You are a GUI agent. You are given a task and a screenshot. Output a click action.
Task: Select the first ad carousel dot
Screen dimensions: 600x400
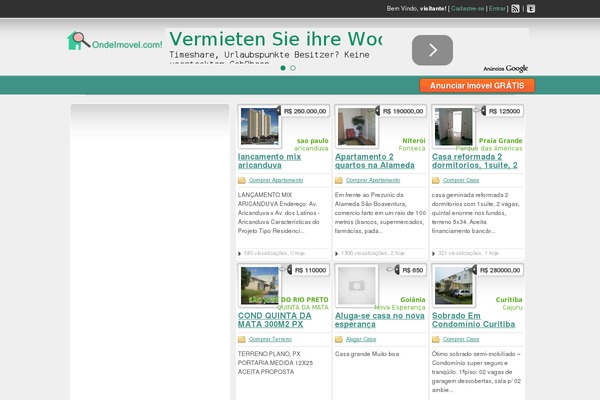(283, 68)
